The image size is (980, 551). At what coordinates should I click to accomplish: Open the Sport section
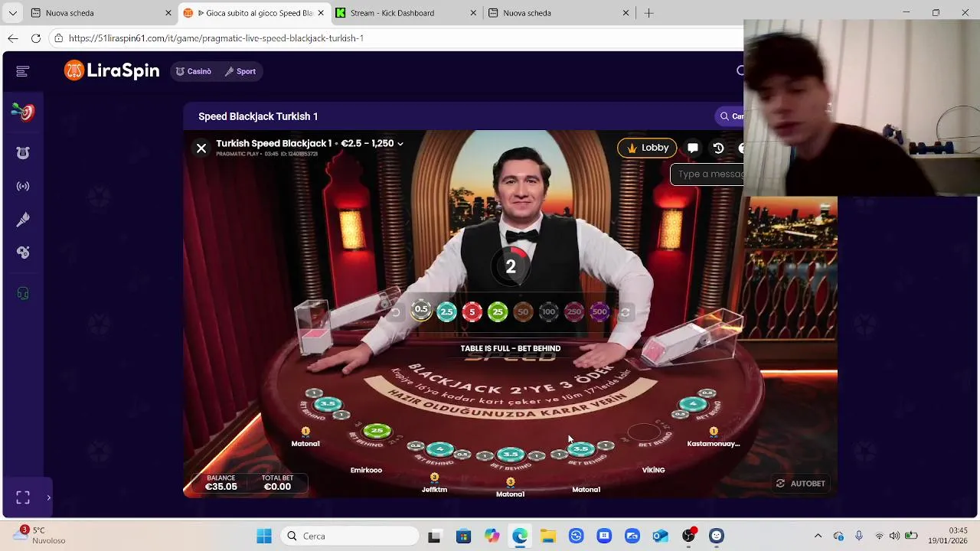240,71
